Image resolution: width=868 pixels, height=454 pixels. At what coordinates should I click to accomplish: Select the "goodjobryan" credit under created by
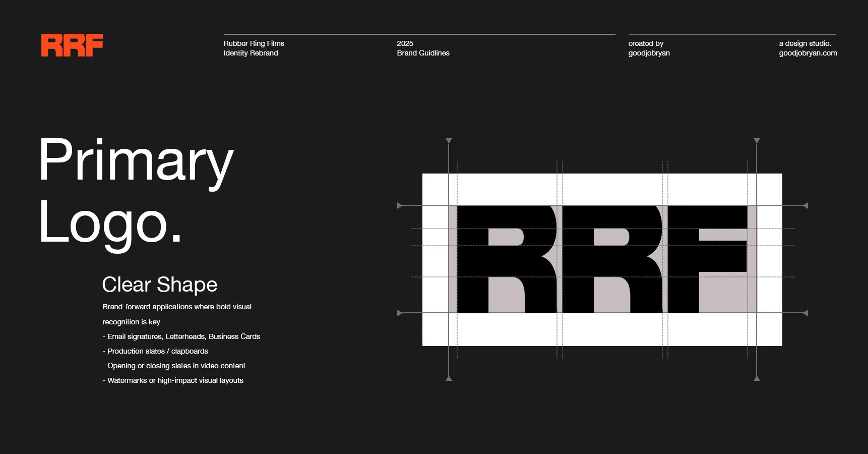649,53
